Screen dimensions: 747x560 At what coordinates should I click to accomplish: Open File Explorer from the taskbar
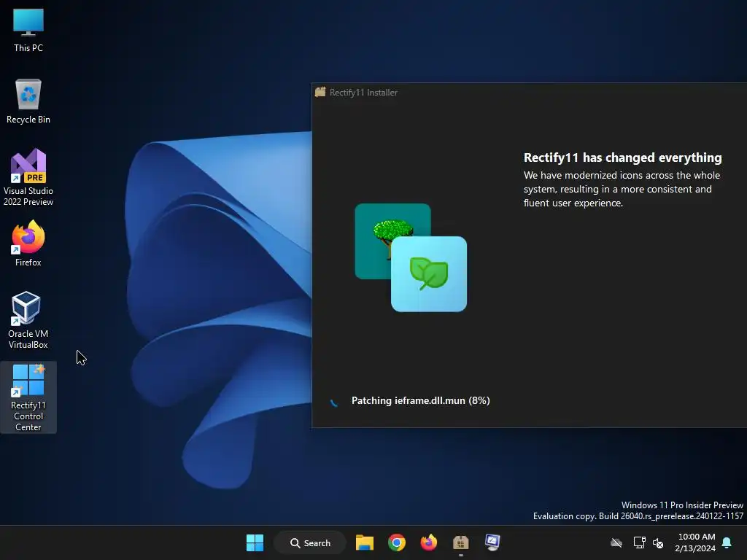pyautogui.click(x=365, y=542)
